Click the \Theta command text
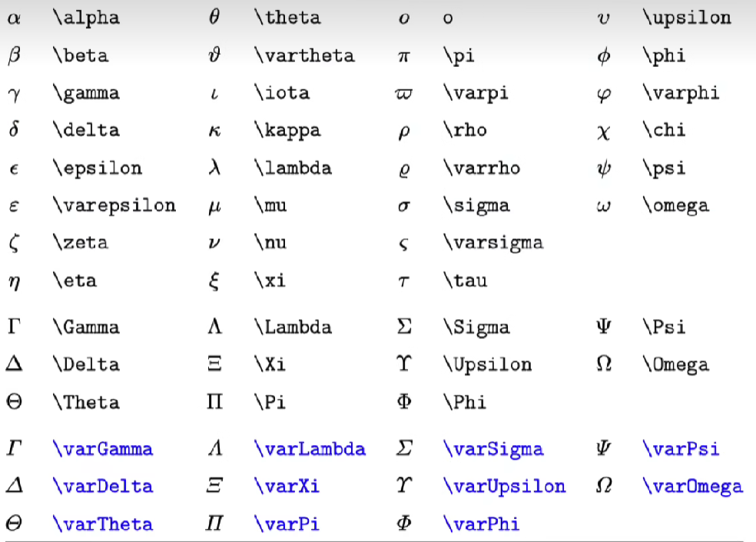 pyautogui.click(x=86, y=402)
